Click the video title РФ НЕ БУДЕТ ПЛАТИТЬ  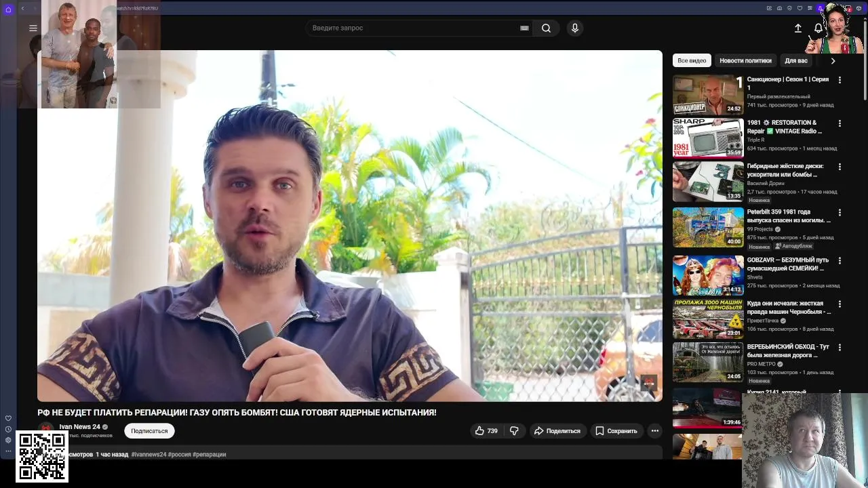[x=237, y=412]
